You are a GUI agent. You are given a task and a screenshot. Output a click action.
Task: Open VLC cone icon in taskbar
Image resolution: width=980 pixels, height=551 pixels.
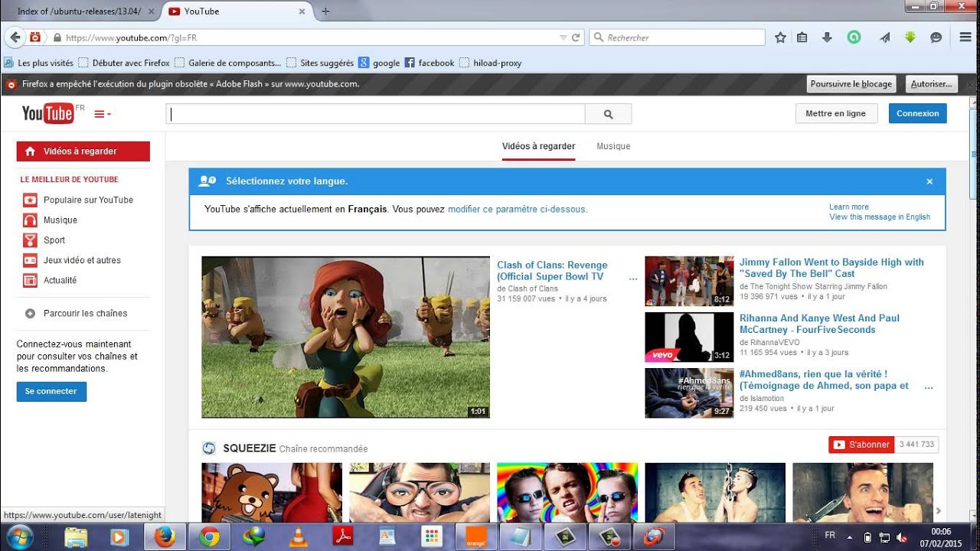(298, 537)
